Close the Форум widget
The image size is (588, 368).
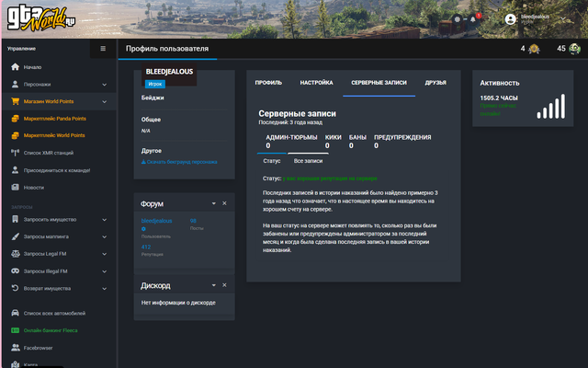[x=224, y=203]
